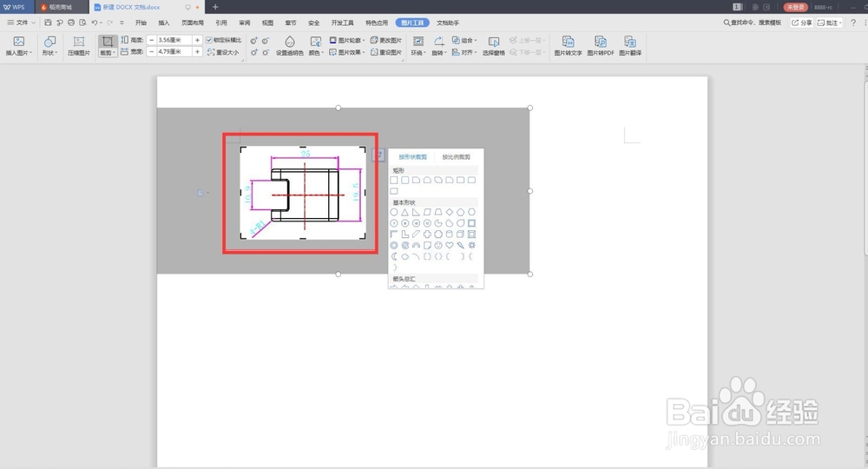
Task: Open Document Assistant (文档助手) tab
Action: click(448, 23)
